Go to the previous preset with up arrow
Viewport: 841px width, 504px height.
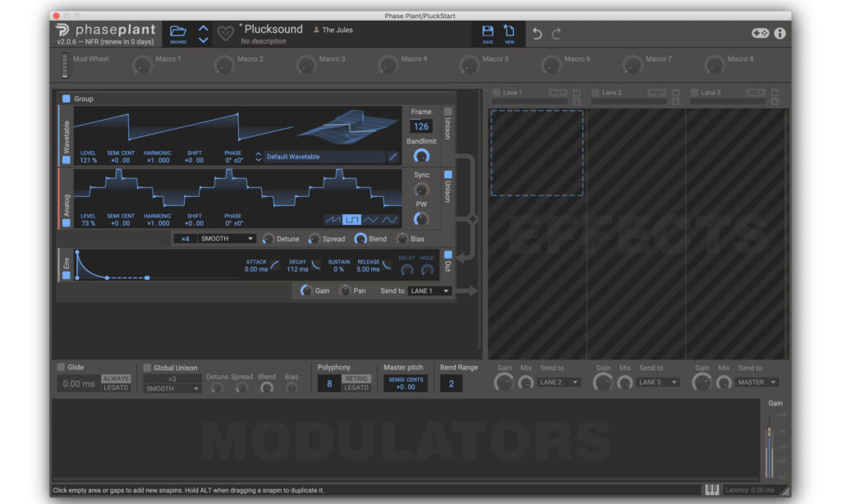click(204, 28)
